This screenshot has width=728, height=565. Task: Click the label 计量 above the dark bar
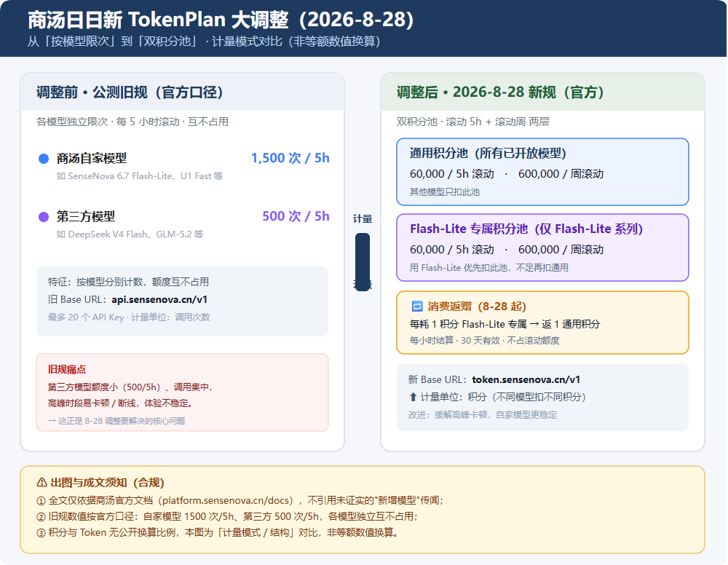tap(363, 218)
